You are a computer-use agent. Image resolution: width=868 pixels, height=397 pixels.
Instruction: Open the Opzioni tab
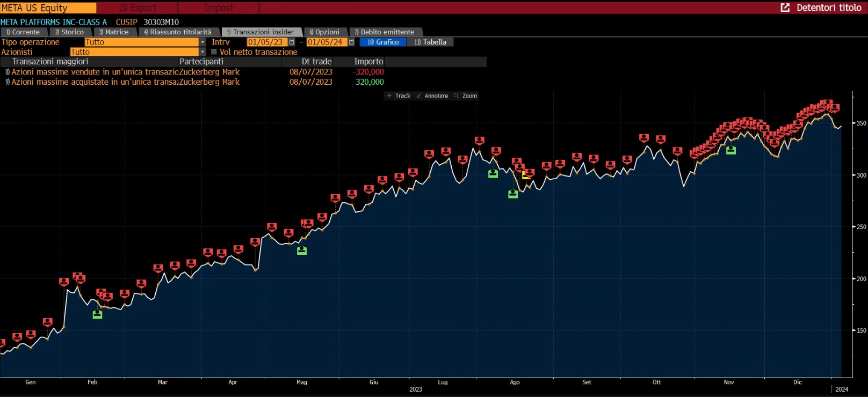point(324,32)
